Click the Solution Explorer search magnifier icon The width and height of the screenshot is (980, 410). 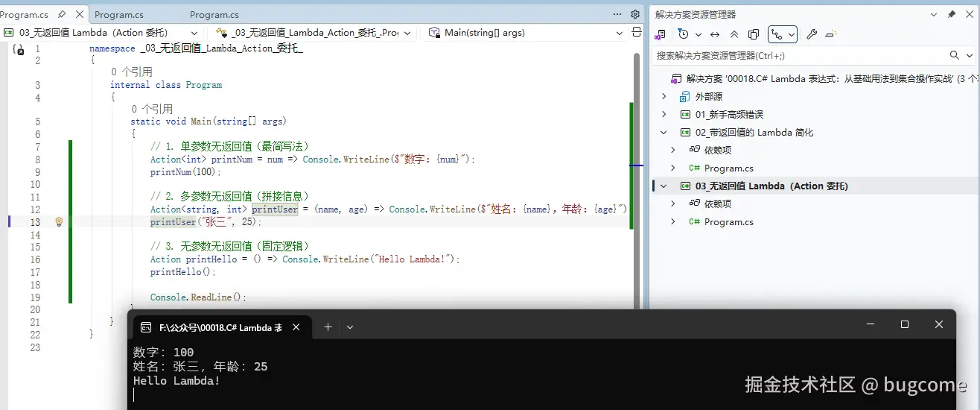(955, 55)
